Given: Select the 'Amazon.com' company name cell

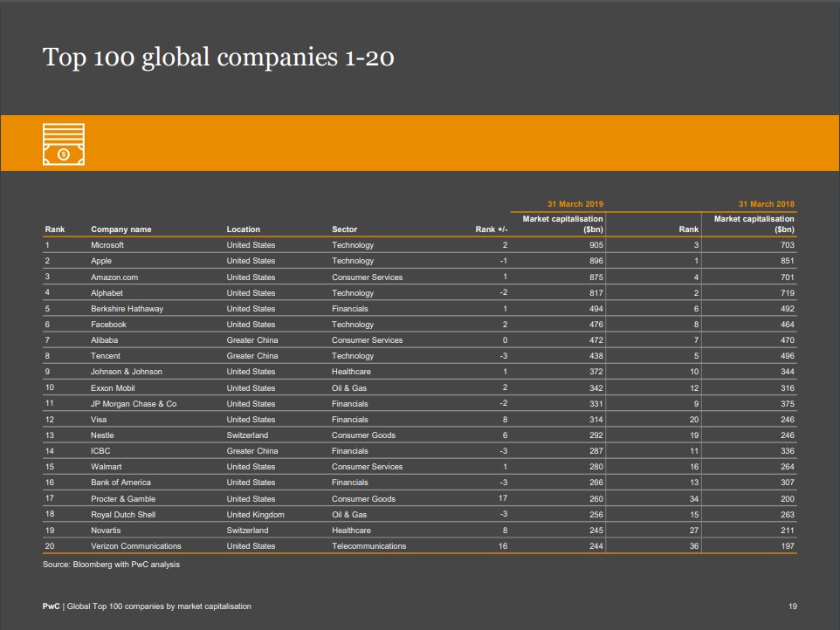Looking at the screenshot, I should click(x=114, y=277).
